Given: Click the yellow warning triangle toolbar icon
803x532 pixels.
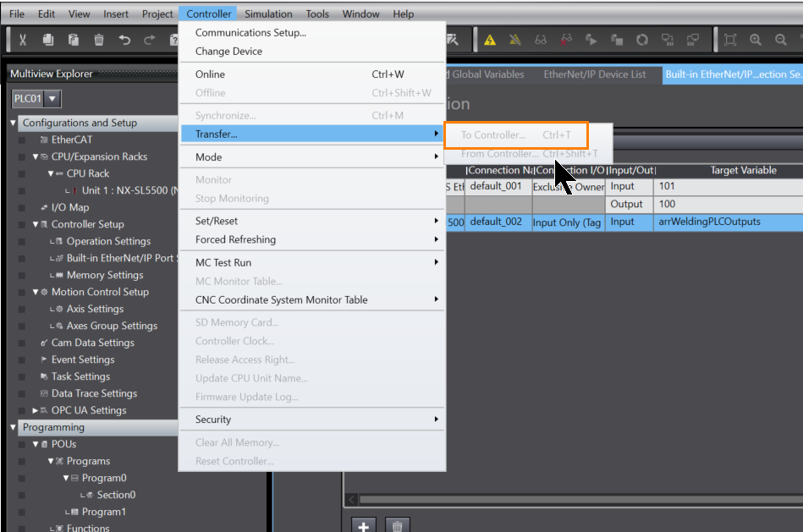Looking at the screenshot, I should tap(490, 40).
